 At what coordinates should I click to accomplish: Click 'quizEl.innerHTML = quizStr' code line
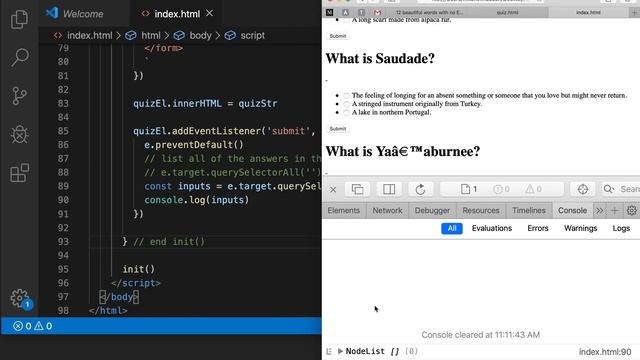[x=205, y=104]
